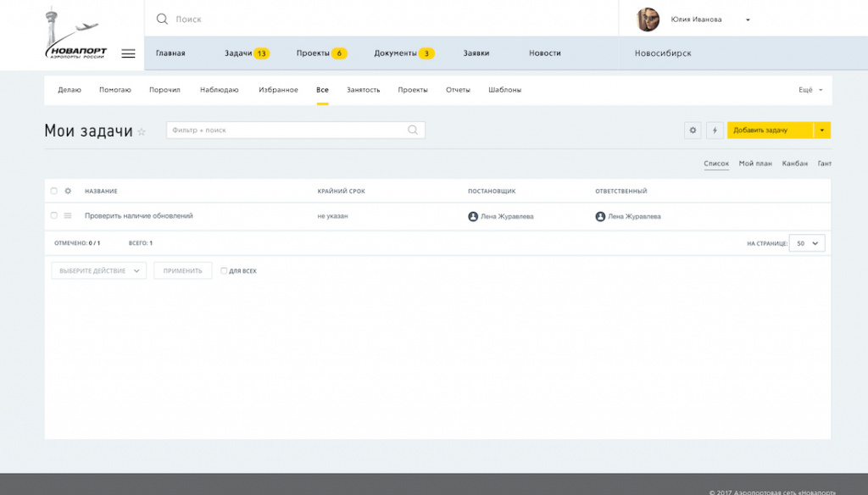Click the 'Добавить задачу' button

pos(770,131)
